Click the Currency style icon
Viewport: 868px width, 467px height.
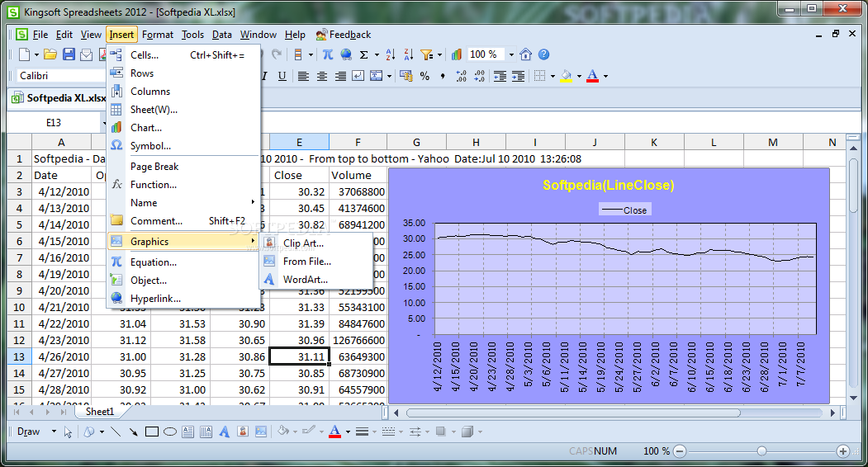tap(406, 76)
